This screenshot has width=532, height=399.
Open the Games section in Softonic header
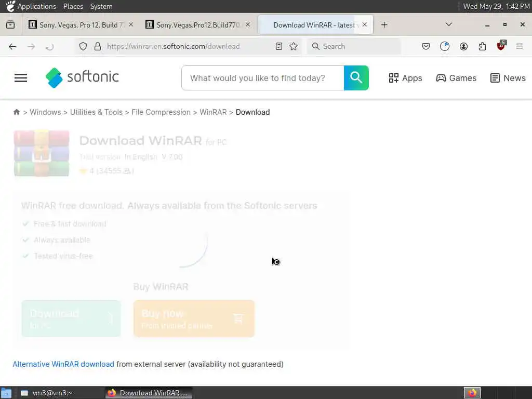tap(456, 78)
